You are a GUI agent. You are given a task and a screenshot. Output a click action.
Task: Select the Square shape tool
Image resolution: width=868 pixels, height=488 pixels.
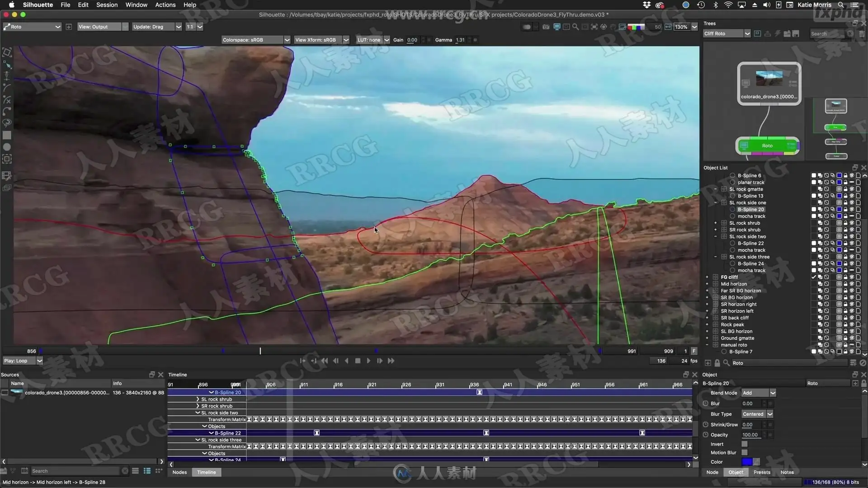7,135
